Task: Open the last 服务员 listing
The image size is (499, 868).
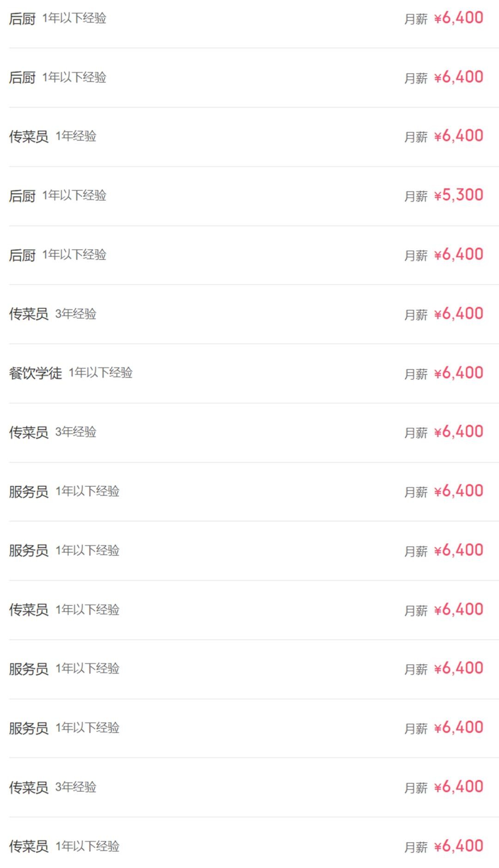Action: 29,728
